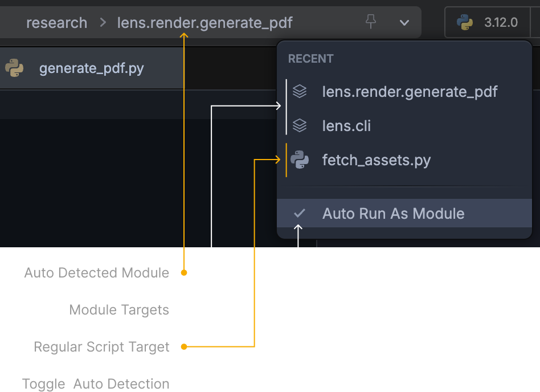Screen dimensions: 540x392
Task: Click the module icon beside lens.render.generate_pdf
Action: 299,91
